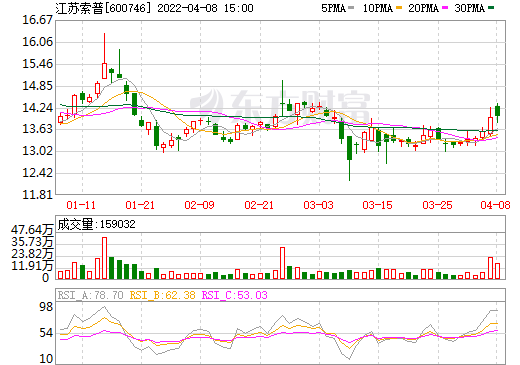Click the 14.24 price axis label
This screenshot has width=520, height=365.
pos(38,108)
